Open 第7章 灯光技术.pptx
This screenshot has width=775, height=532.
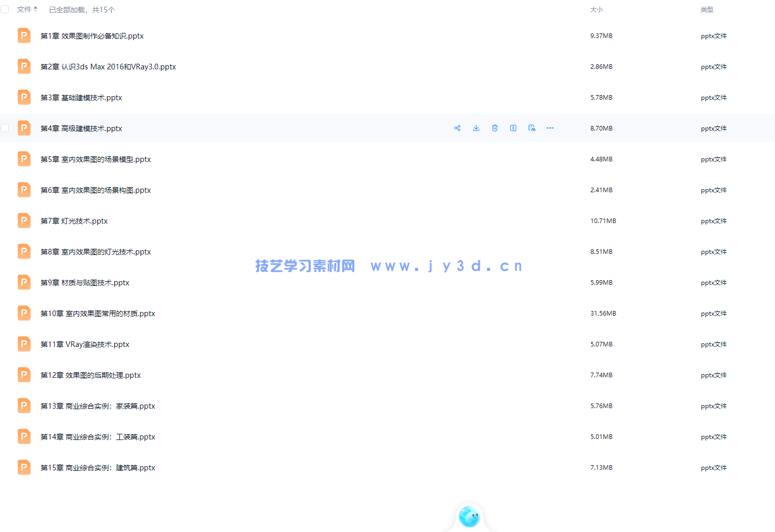[74, 221]
